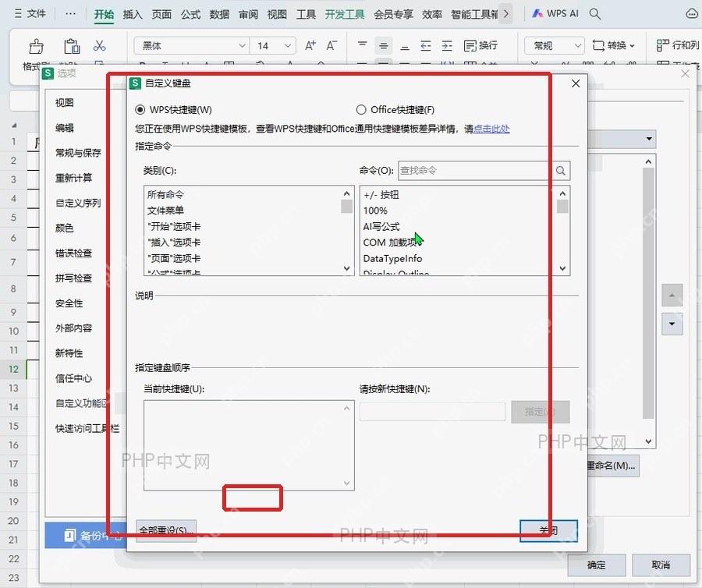Click the increase font size icon
702x588 pixels.
click(310, 45)
